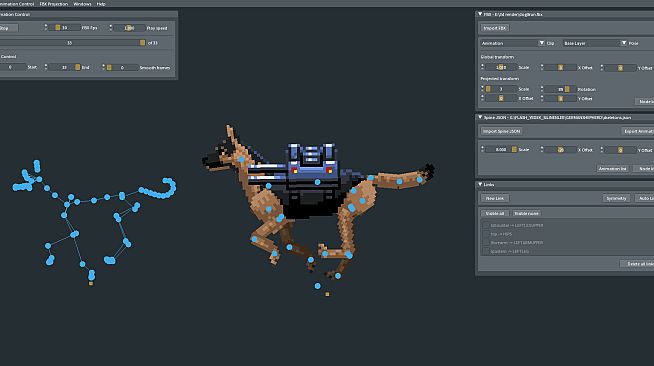The image size is (654, 366).
Task: Select blue joint at the dog's tail tip
Action: pos(420,180)
